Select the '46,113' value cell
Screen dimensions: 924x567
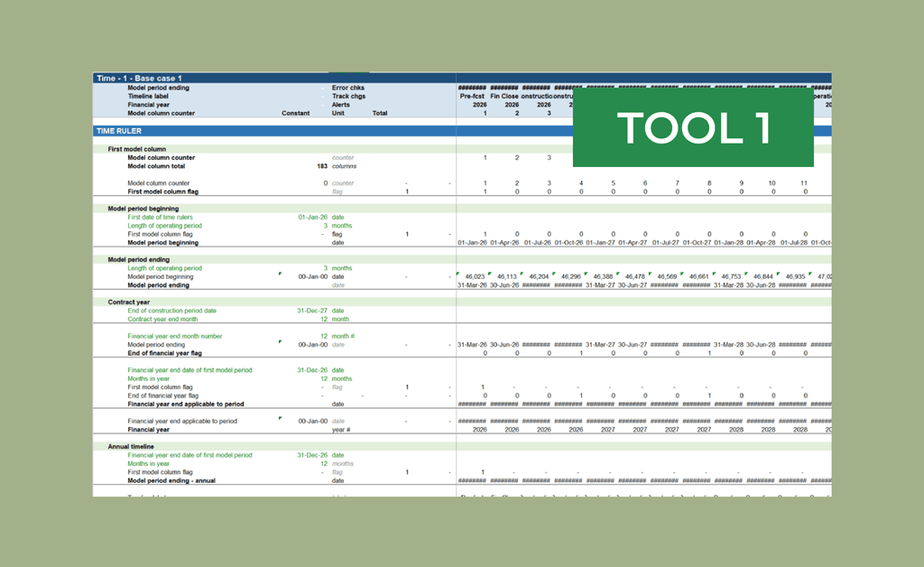(506, 276)
